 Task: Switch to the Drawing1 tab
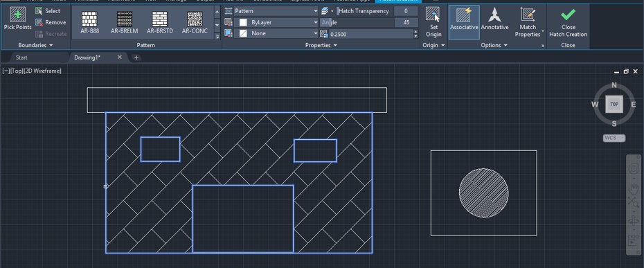87,57
